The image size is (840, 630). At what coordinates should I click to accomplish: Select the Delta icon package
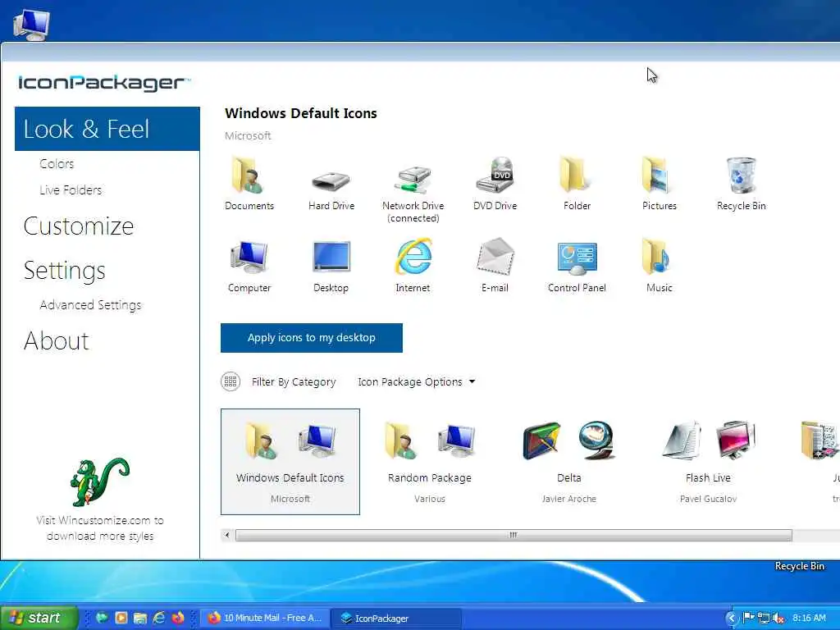point(569,462)
